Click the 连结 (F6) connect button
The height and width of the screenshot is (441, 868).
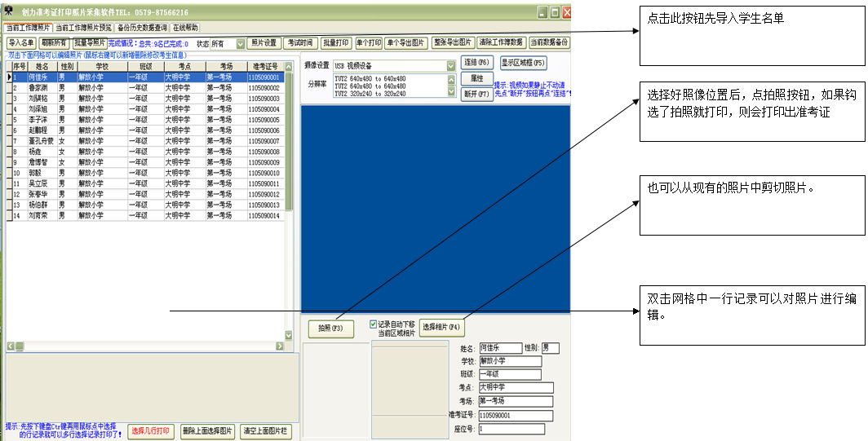pyautogui.click(x=476, y=63)
